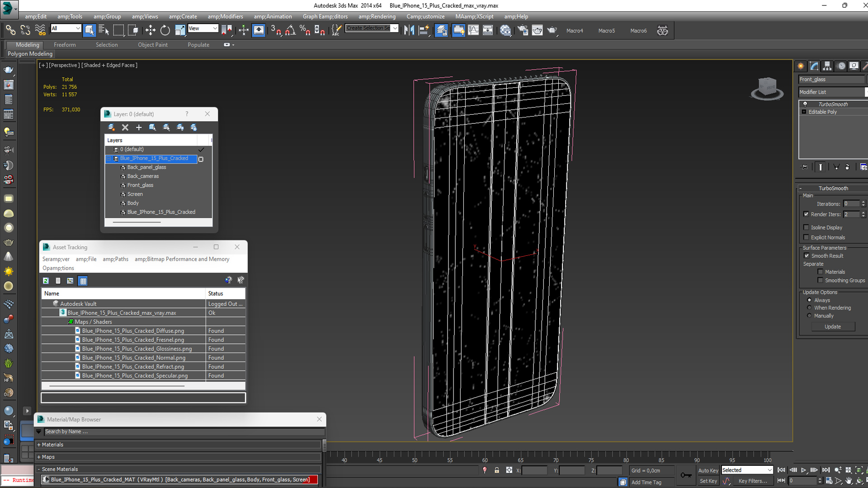
Task: Open the Layer Manager toolbar icon
Action: pyautogui.click(x=442, y=30)
